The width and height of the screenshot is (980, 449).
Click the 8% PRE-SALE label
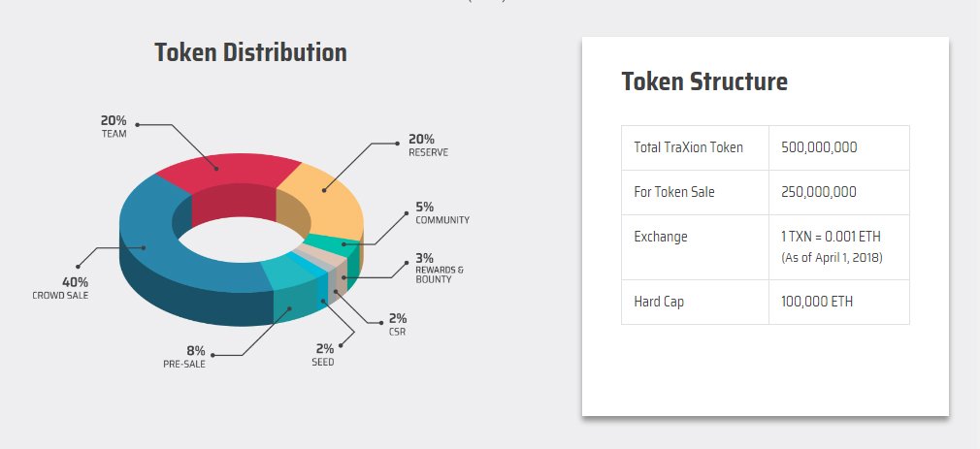[184, 357]
